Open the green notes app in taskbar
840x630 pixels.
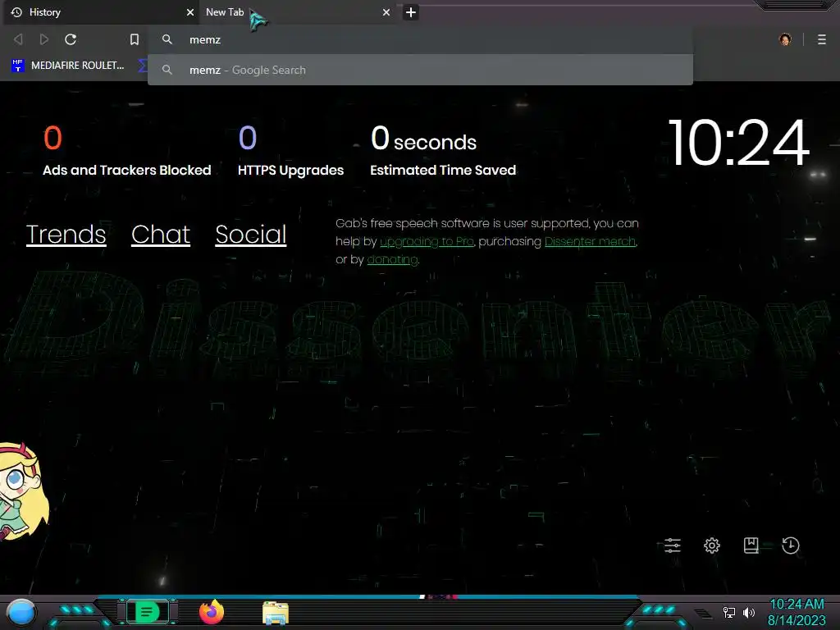point(147,612)
